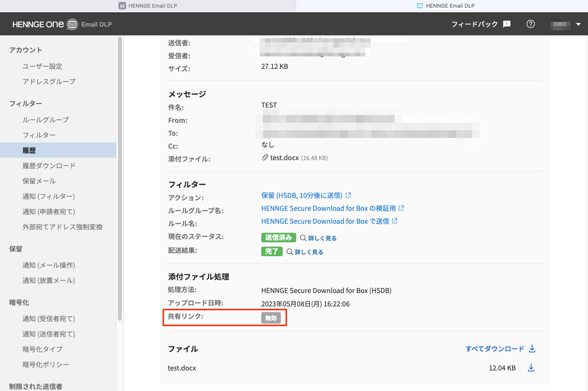Image resolution: width=588 pixels, height=391 pixels.
Task: Open 暗号化ポリシー in the sidebar
Action: (45, 365)
